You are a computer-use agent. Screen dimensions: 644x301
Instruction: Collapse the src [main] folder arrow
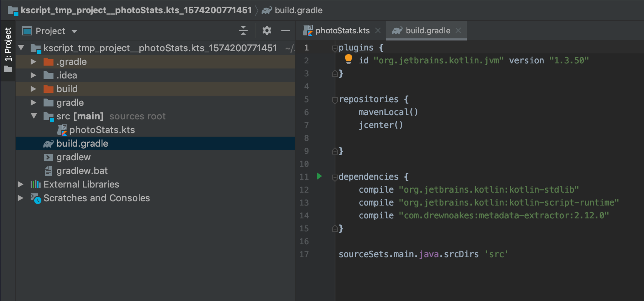tap(34, 116)
